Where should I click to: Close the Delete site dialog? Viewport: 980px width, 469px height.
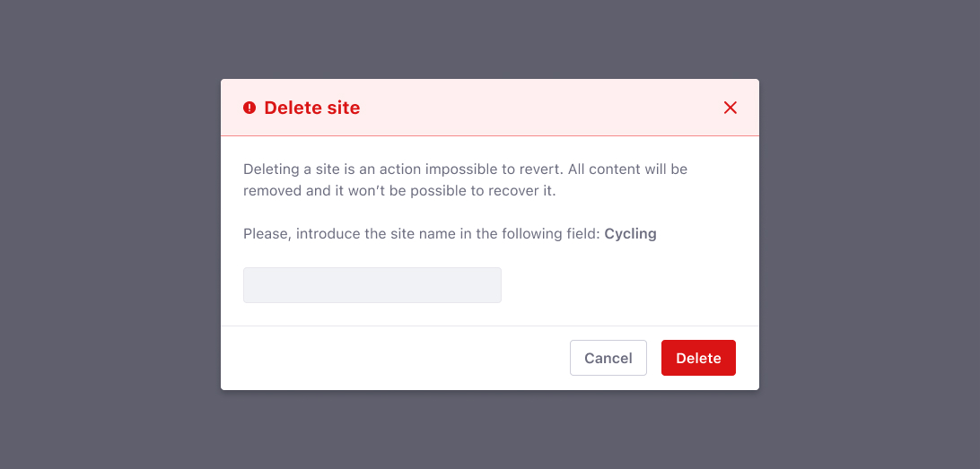point(730,108)
